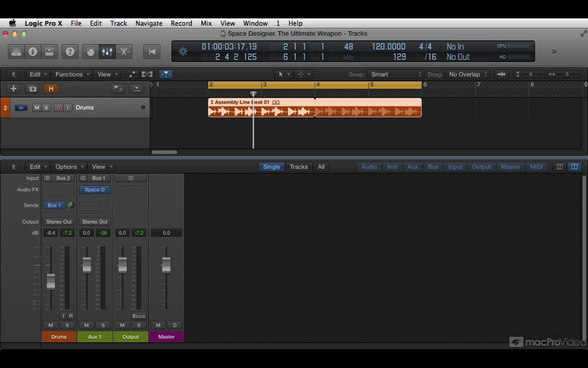Switch mixer to Single view

(271, 167)
